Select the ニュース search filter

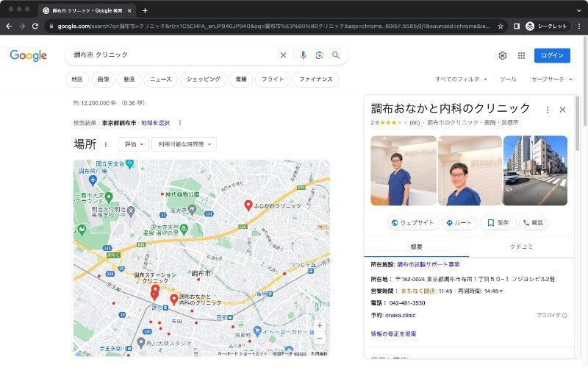[160, 79]
